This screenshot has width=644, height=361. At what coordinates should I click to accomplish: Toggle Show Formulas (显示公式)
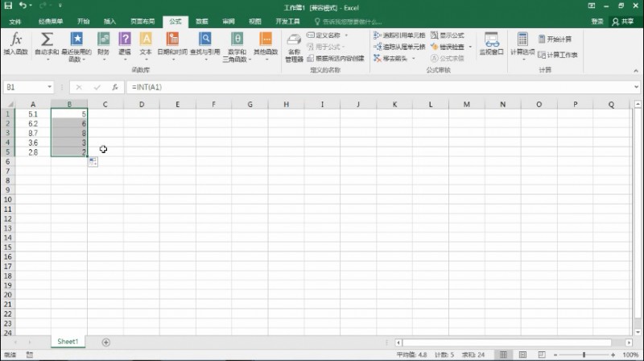tap(448, 35)
